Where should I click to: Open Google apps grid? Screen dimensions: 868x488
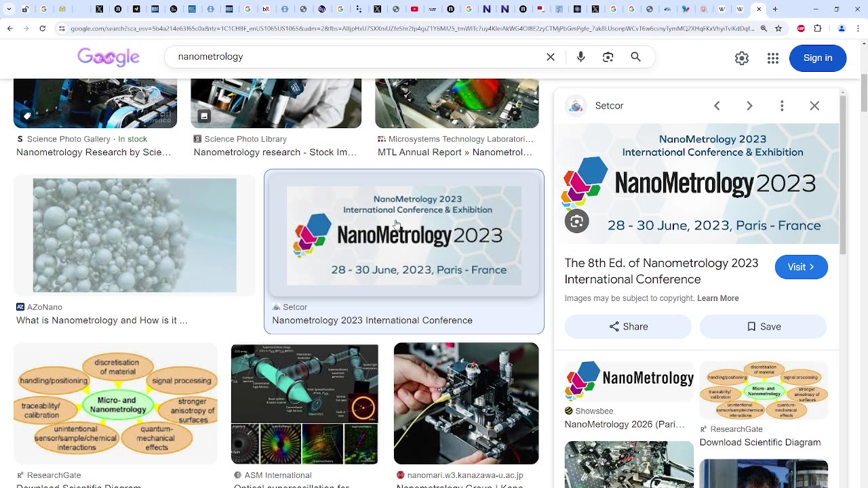pos(773,58)
